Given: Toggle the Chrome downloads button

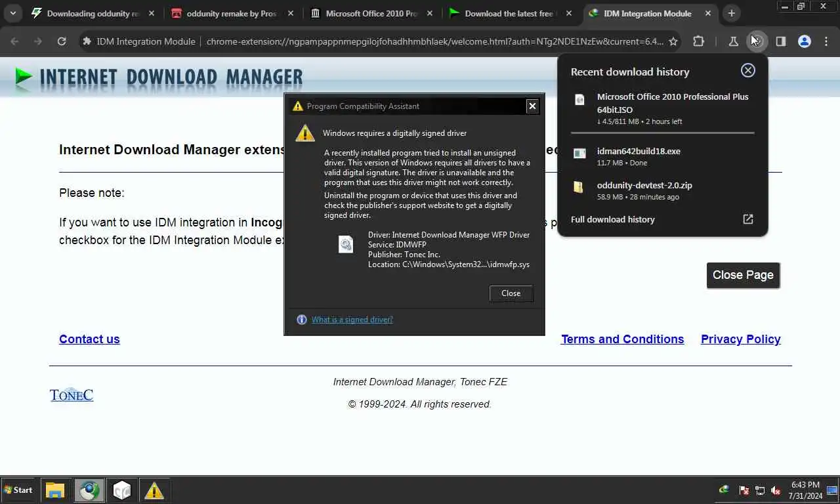Looking at the screenshot, I should click(x=757, y=41).
